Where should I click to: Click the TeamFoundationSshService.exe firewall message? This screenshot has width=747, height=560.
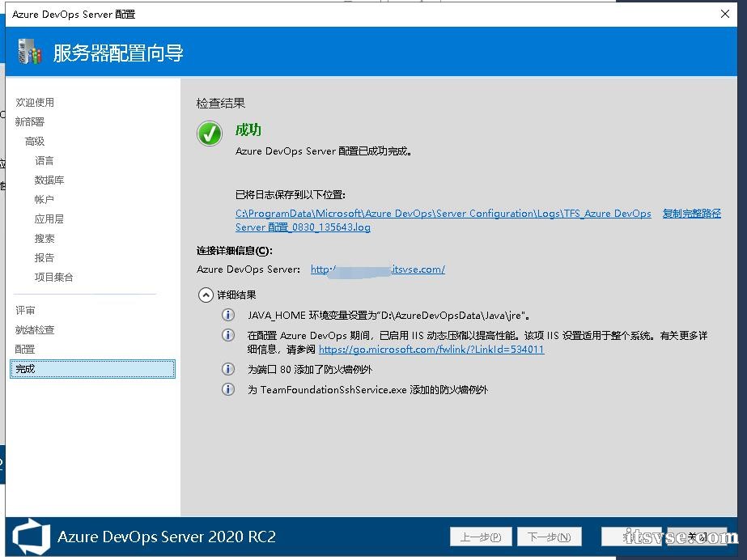tap(367, 390)
